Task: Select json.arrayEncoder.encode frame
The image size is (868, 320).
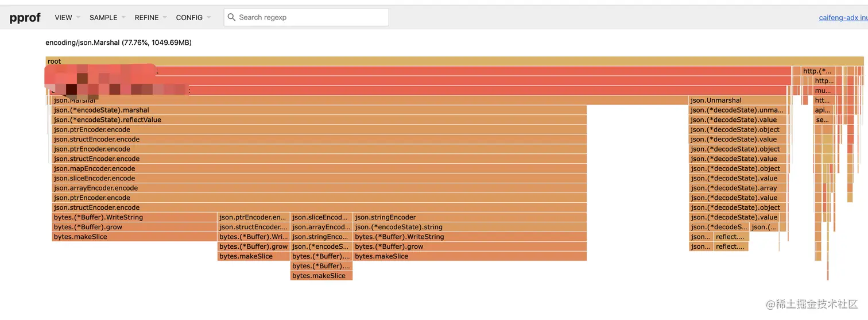Action: pos(319,188)
